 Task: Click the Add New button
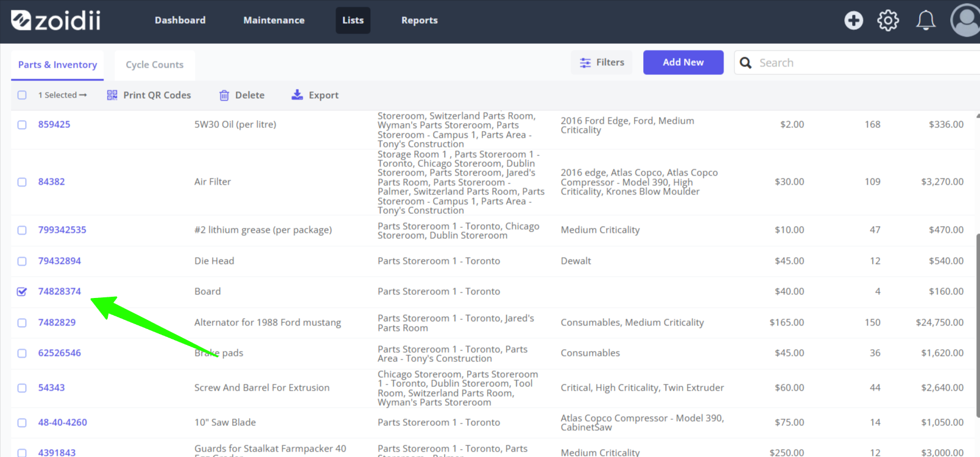(683, 62)
